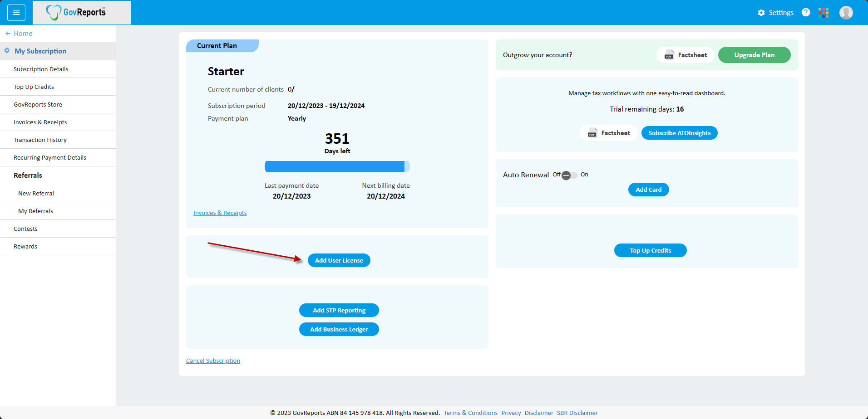This screenshot has width=868, height=419.
Task: Open Factsheet PDF beside Upgrade Plan
Action: (685, 55)
